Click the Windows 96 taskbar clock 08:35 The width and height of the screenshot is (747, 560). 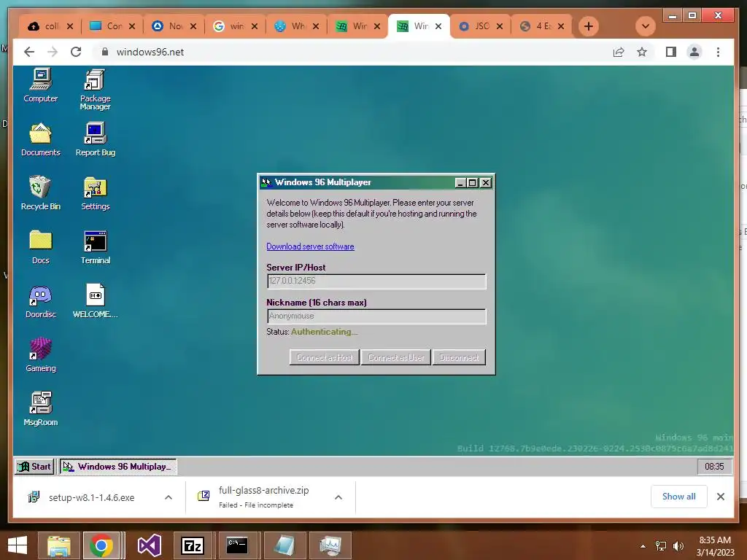click(714, 467)
